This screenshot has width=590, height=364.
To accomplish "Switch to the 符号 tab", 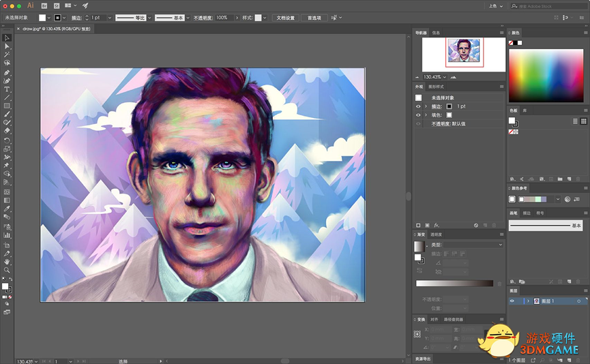I will [x=540, y=213].
